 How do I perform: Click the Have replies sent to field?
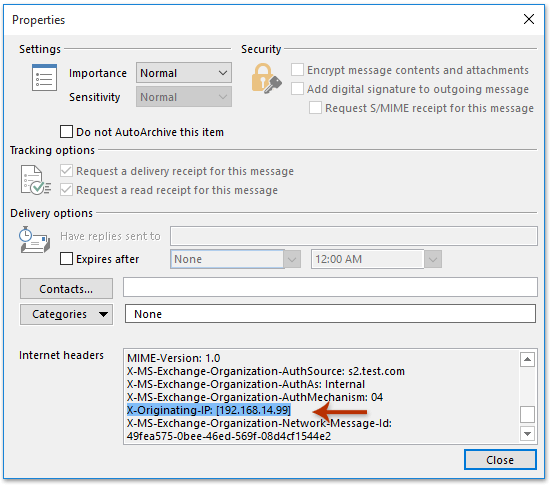click(x=354, y=236)
